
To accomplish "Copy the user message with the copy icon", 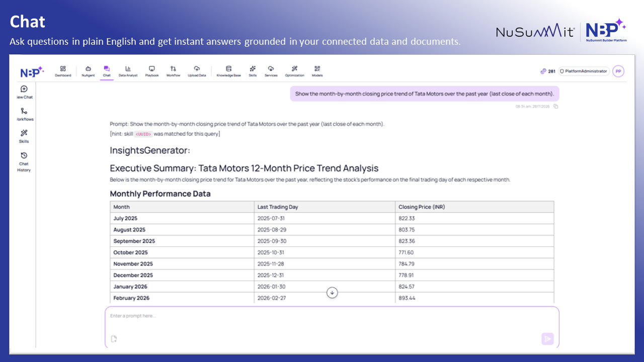I will [x=556, y=106].
